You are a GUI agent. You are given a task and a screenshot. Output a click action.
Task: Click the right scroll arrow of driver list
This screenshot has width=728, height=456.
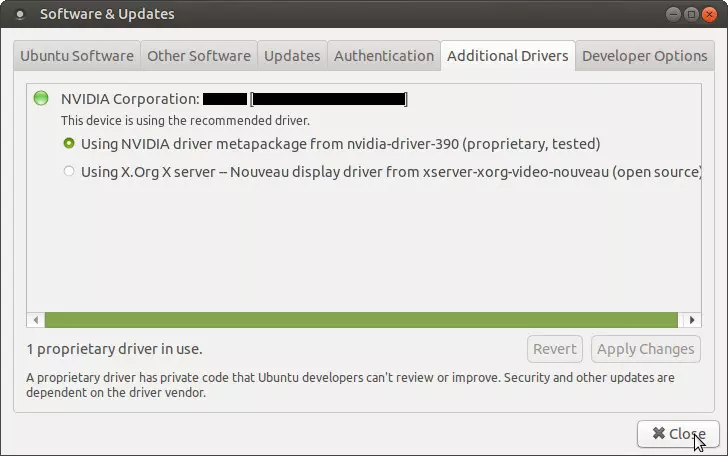pyautogui.click(x=691, y=320)
